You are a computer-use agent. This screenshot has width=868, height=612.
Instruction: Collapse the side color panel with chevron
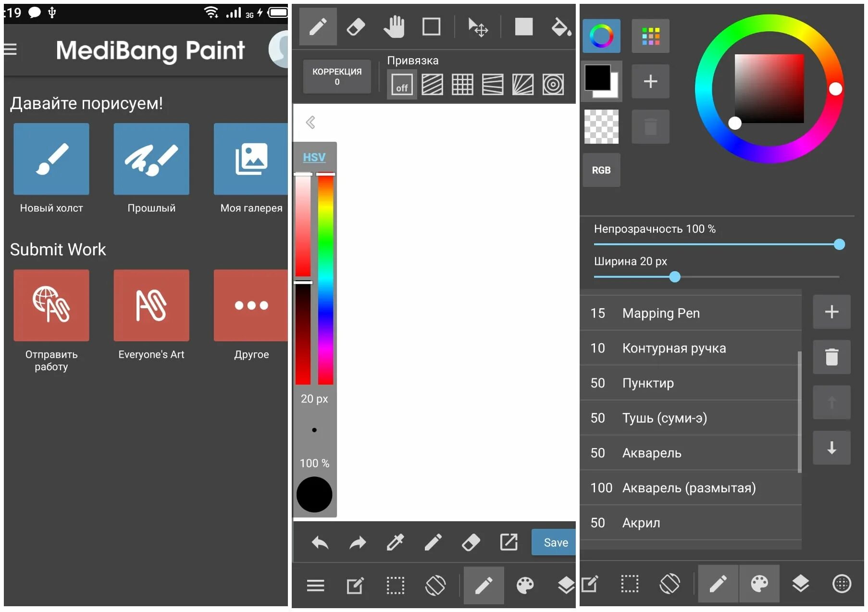click(310, 122)
